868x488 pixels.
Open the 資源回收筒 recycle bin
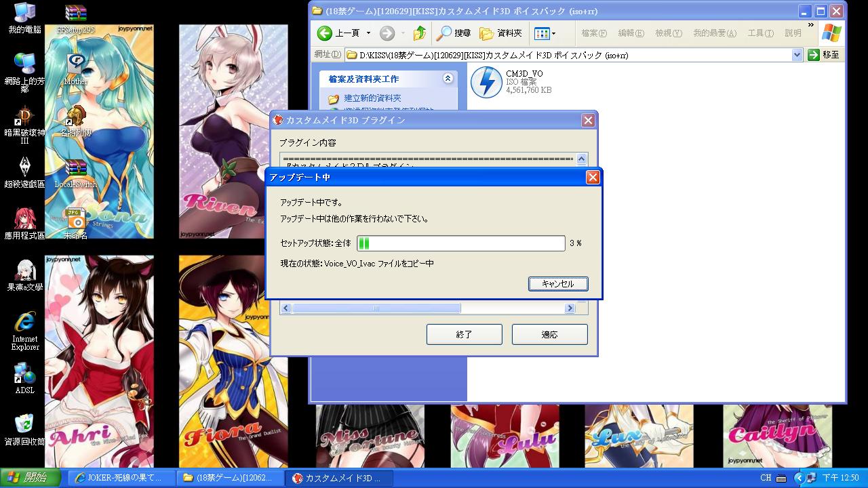(x=24, y=430)
